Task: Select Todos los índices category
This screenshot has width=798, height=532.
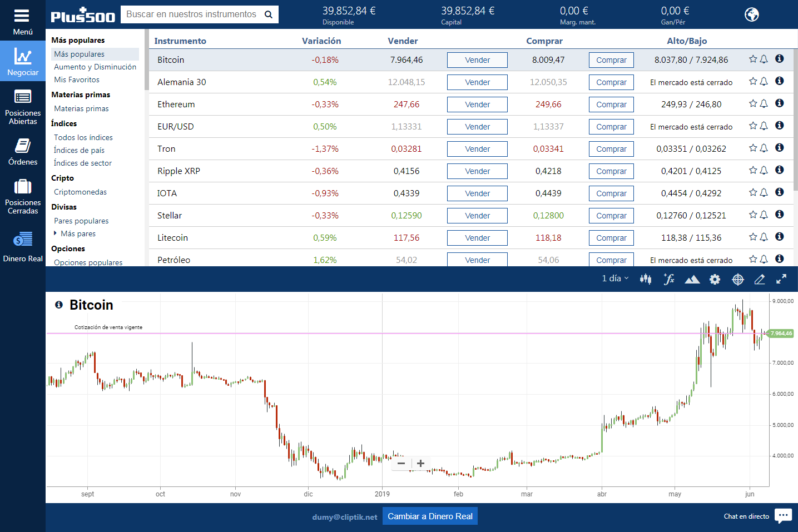Action: click(83, 137)
